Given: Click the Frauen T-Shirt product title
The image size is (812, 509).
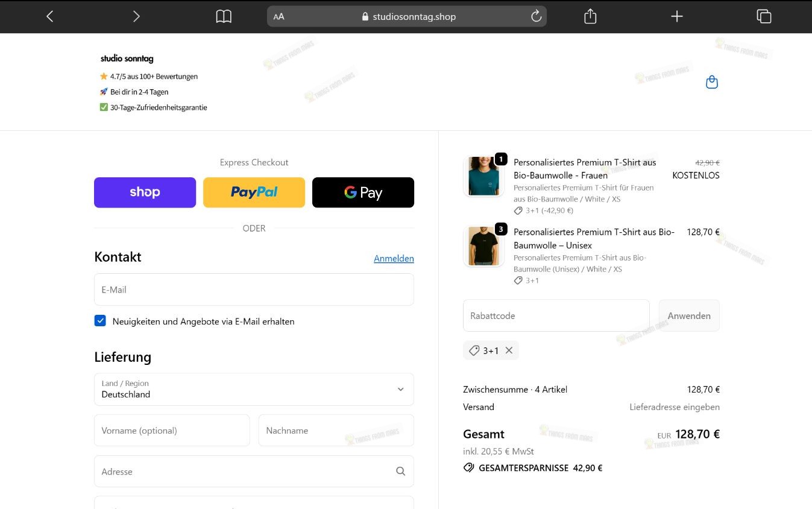Looking at the screenshot, I should tap(585, 169).
